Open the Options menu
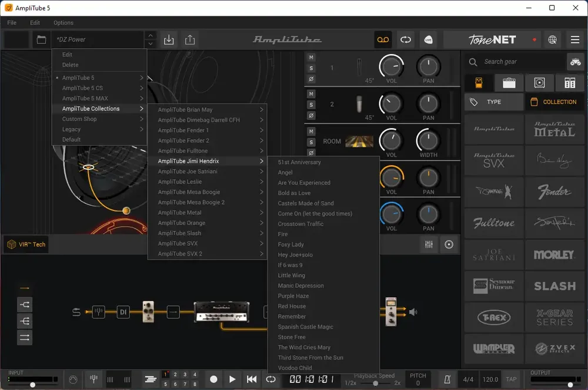The height and width of the screenshot is (390, 588). pos(64,22)
